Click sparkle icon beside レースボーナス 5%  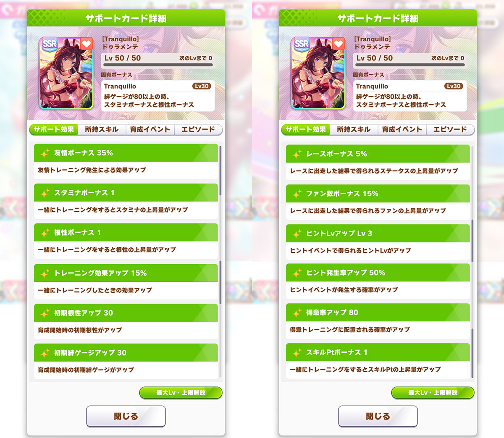(x=297, y=154)
